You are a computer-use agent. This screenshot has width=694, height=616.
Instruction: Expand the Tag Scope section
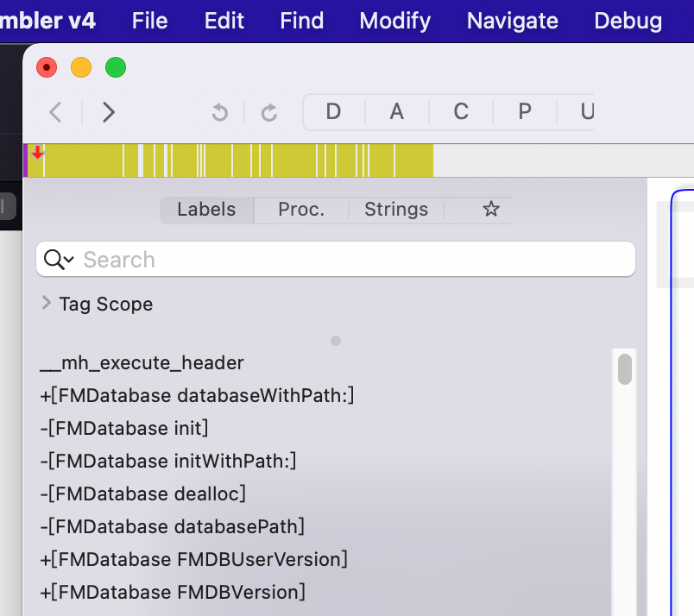[x=46, y=303]
